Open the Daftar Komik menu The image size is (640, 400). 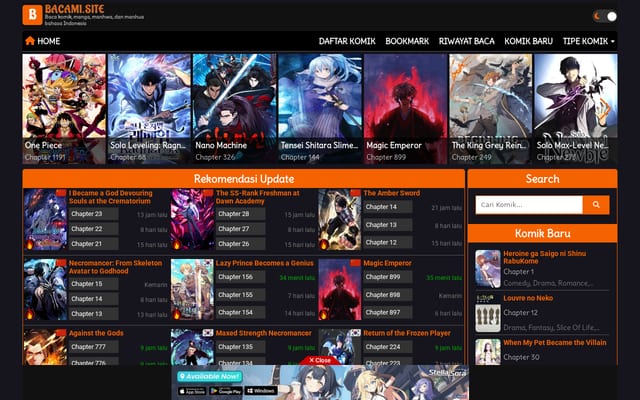pyautogui.click(x=347, y=41)
